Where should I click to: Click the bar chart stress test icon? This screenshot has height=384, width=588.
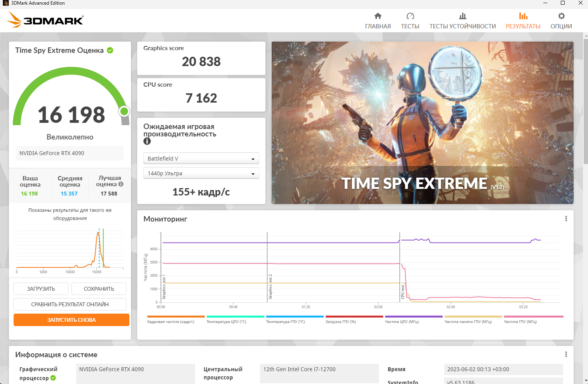[x=462, y=16]
